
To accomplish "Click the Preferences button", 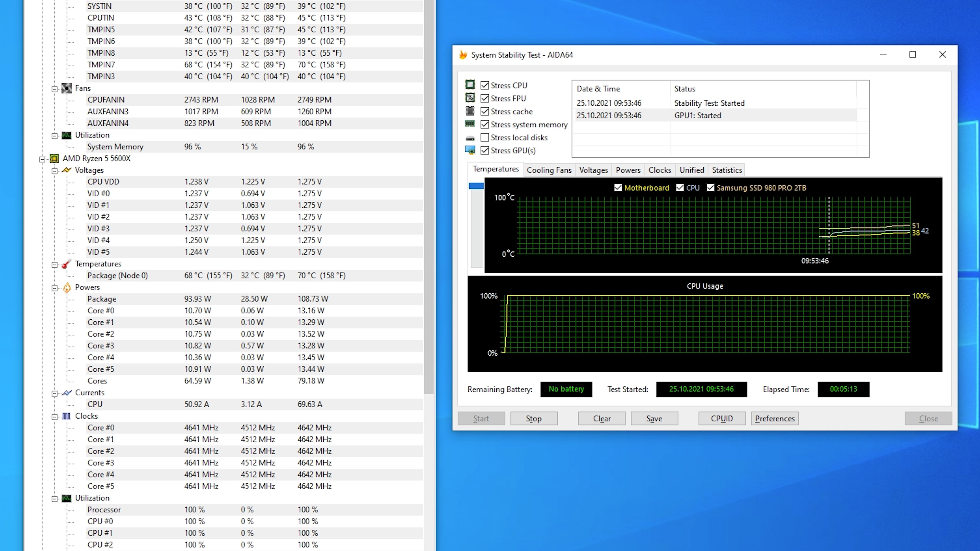I will [x=775, y=418].
